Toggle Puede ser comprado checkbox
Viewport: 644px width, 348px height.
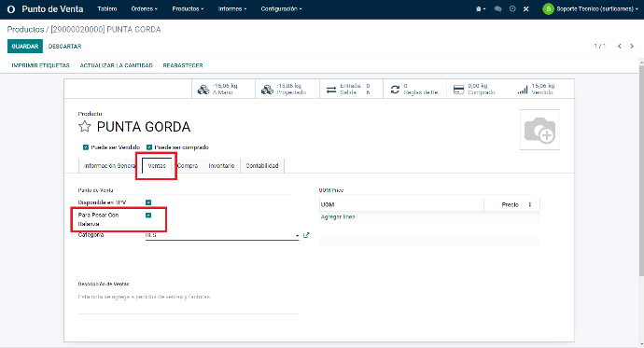click(x=149, y=147)
